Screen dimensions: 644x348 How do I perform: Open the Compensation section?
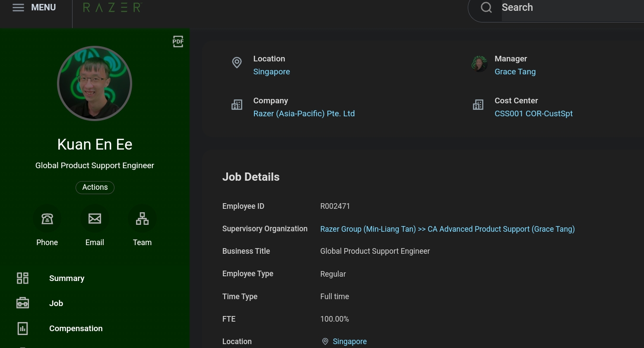coord(76,329)
